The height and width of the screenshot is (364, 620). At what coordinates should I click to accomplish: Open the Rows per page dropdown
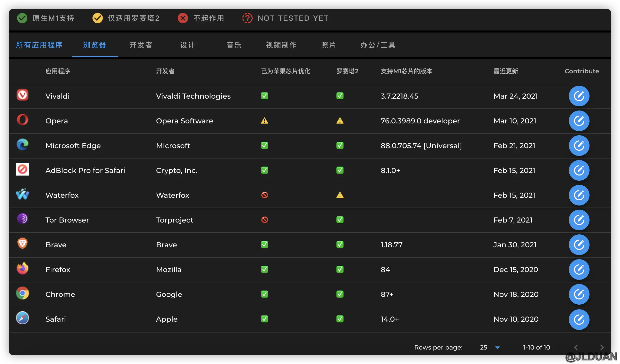click(490, 347)
